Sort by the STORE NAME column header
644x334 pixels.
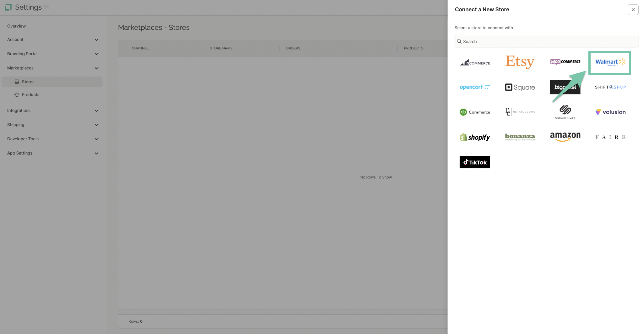pos(221,48)
